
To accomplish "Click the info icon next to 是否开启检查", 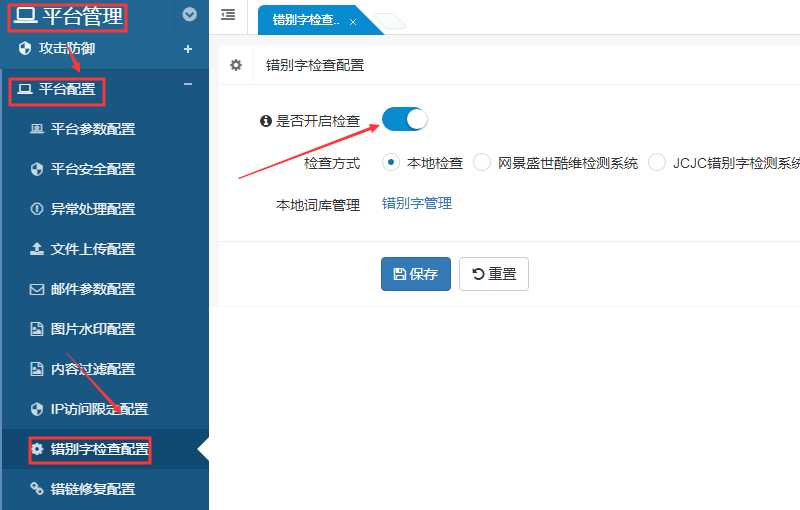I will pos(266,121).
